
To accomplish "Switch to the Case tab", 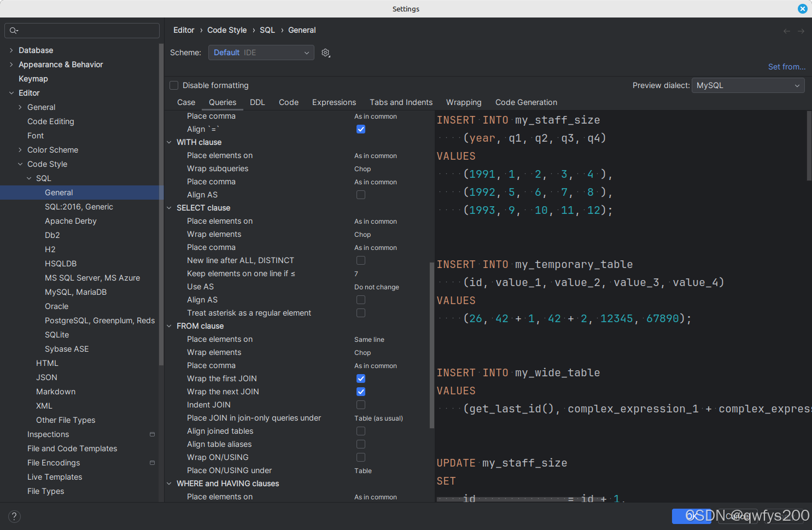I will click(186, 102).
